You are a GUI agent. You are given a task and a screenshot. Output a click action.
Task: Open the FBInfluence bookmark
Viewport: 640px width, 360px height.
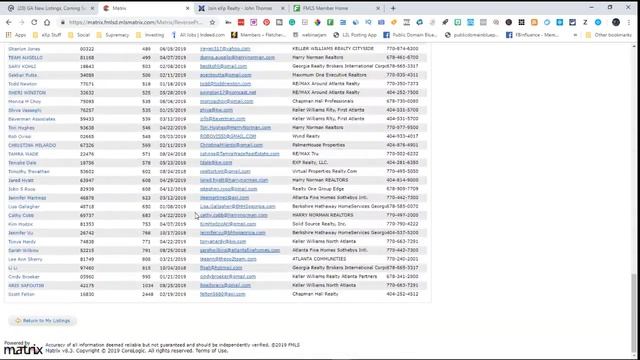(x=532, y=35)
